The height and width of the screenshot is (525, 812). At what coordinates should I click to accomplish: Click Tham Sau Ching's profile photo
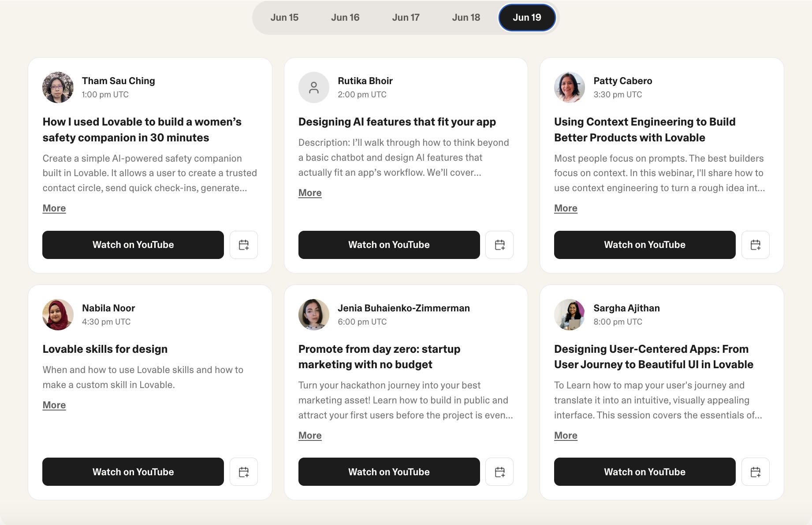(x=58, y=87)
